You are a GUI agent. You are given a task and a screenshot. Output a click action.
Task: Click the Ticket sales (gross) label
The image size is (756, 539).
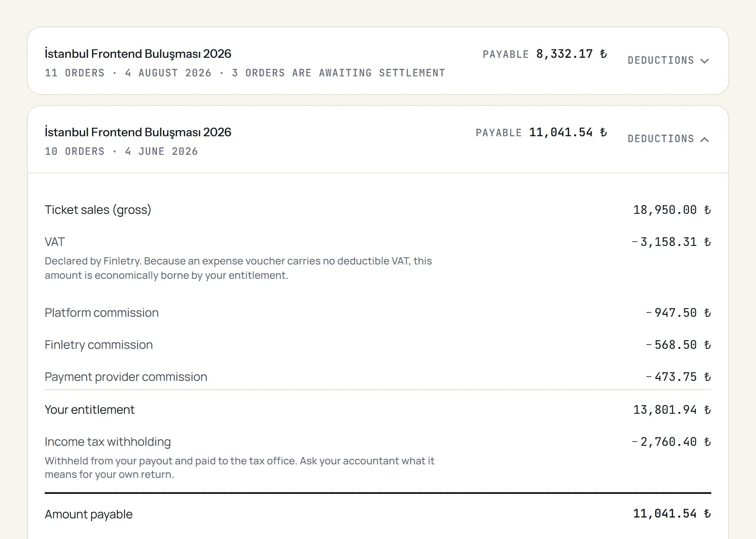(x=98, y=210)
